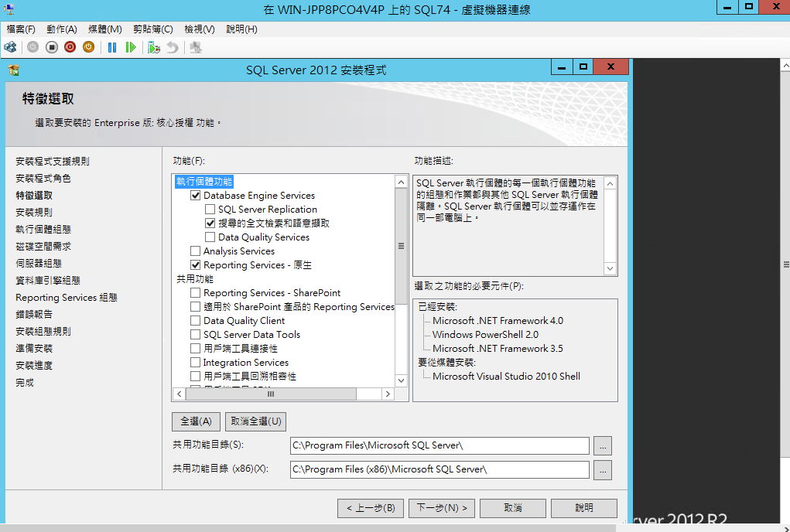
Task: Uncheck Reporting Services - 原生
Action: point(196,264)
